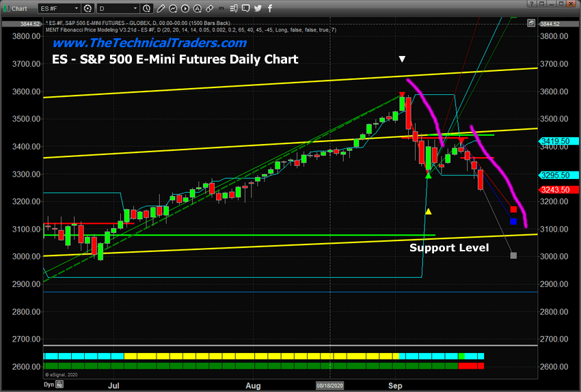Toggle the chart pop-out icon near 3844.52

point(531,23)
